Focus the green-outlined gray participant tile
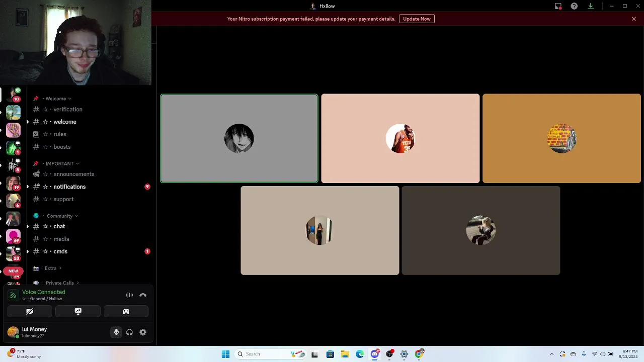 click(x=239, y=138)
